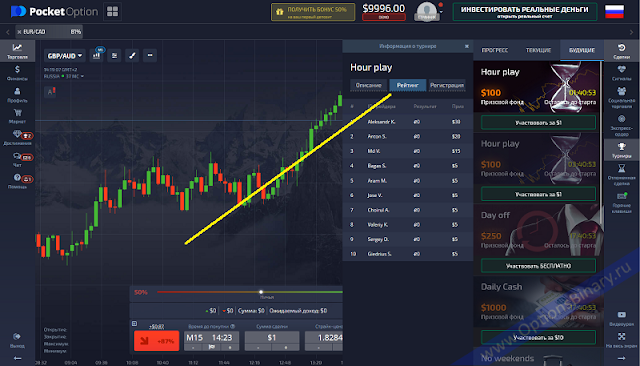Click the Russian flag language icon

click(614, 11)
